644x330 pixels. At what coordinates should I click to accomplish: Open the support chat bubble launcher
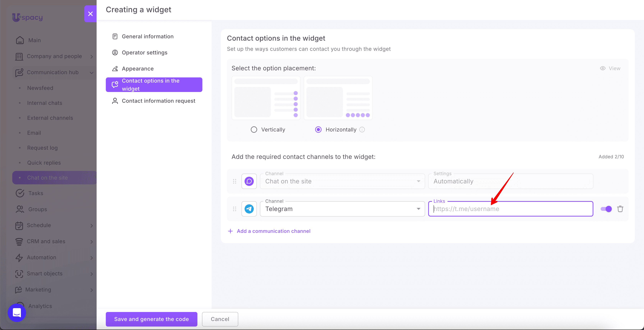17,313
